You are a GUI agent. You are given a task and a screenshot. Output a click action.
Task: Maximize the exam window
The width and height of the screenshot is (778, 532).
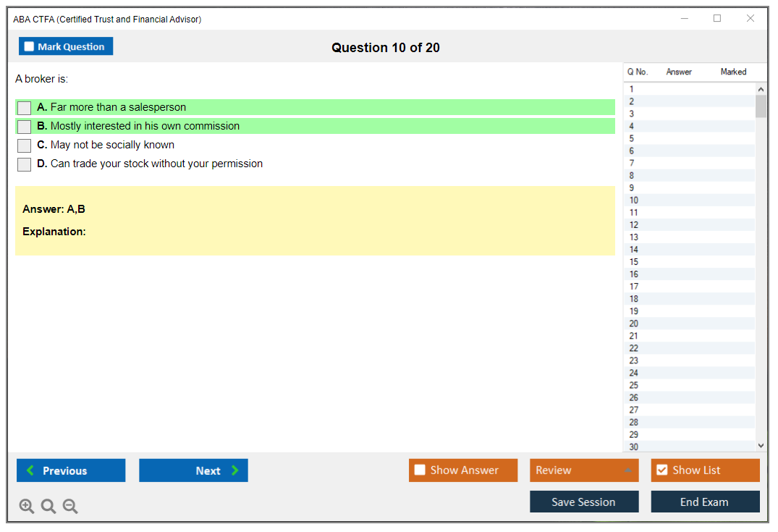pos(717,19)
